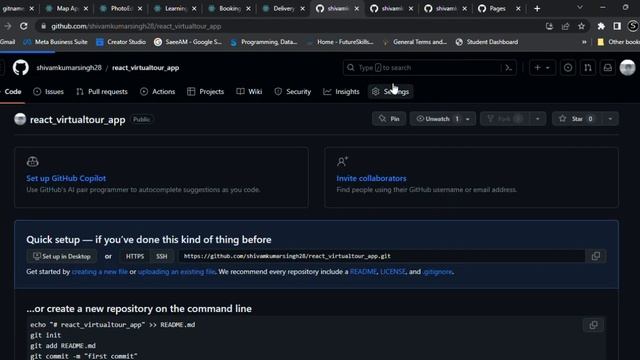Open the browser extensions puzzle icon
This screenshot has width=640, height=360.
[x=601, y=26]
